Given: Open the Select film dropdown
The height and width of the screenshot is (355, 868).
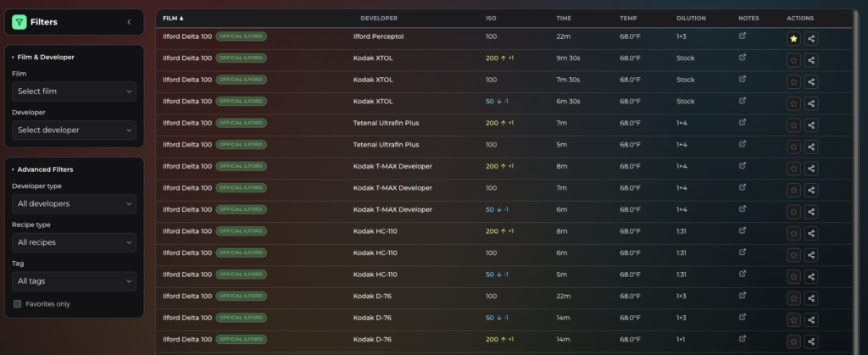Looking at the screenshot, I should tap(74, 92).
